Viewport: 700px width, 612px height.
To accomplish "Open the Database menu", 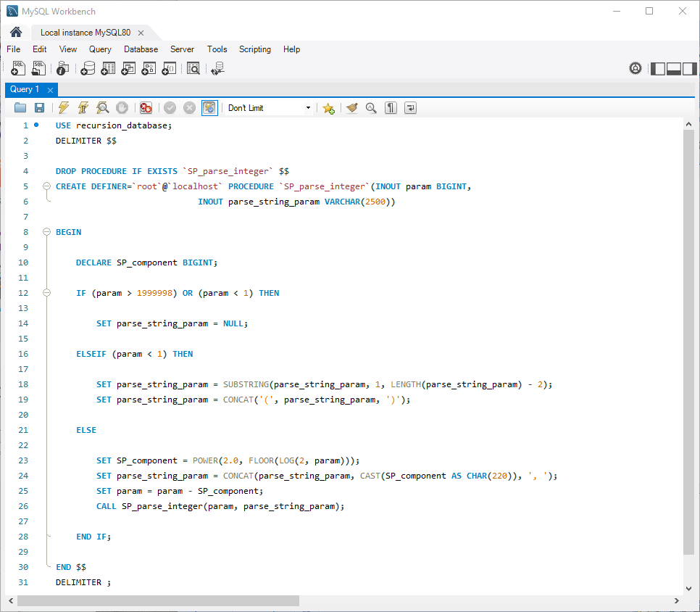I will pos(141,49).
